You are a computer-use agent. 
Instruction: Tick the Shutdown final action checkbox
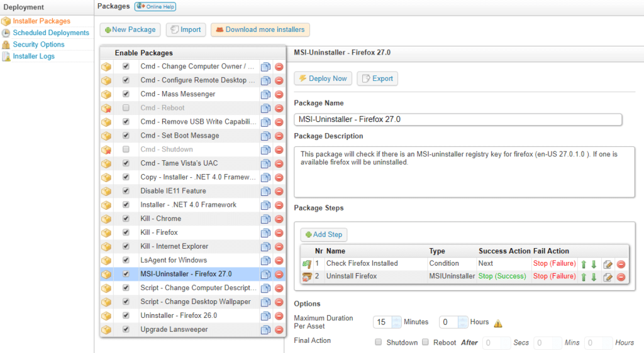(x=378, y=342)
